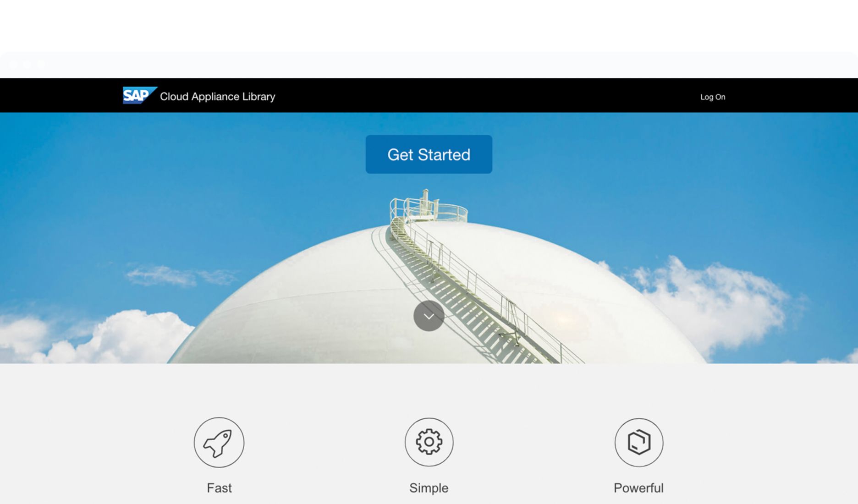The width and height of the screenshot is (858, 504).
Task: Open the Log On link
Action: [x=712, y=97]
